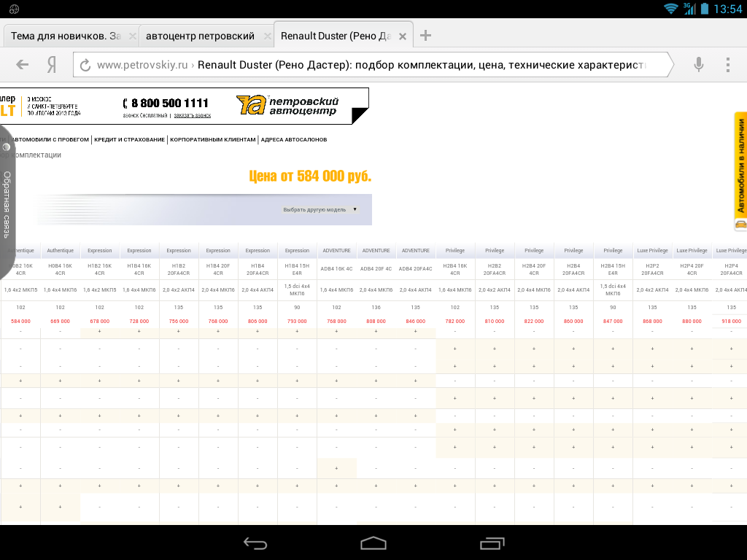Click the 728 000 price cell
This screenshot has width=747, height=560.
tap(139, 322)
